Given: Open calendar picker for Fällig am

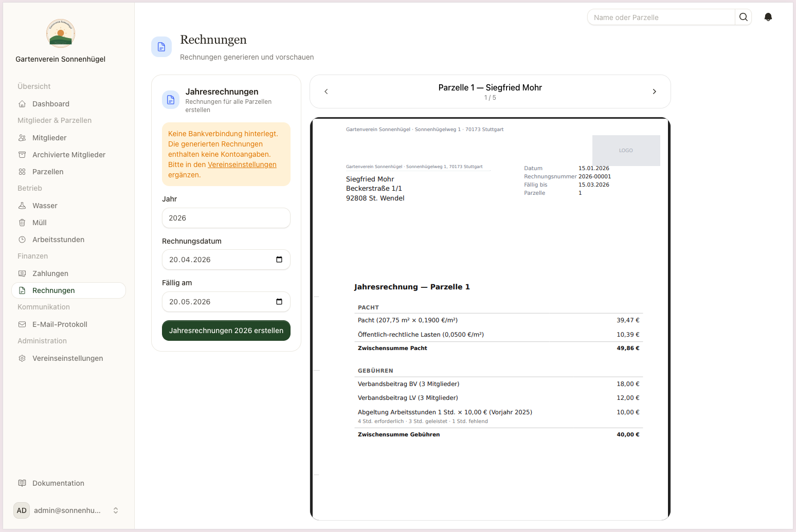Looking at the screenshot, I should pos(279,302).
